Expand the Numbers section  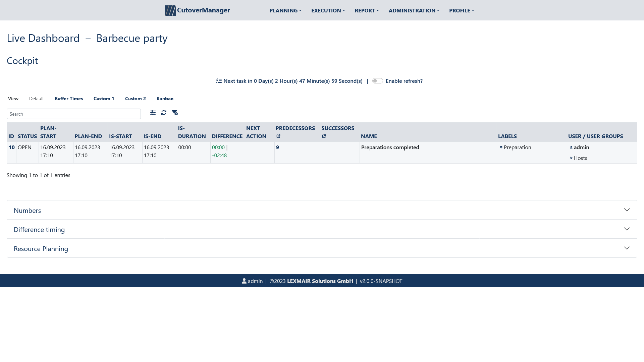(x=627, y=209)
